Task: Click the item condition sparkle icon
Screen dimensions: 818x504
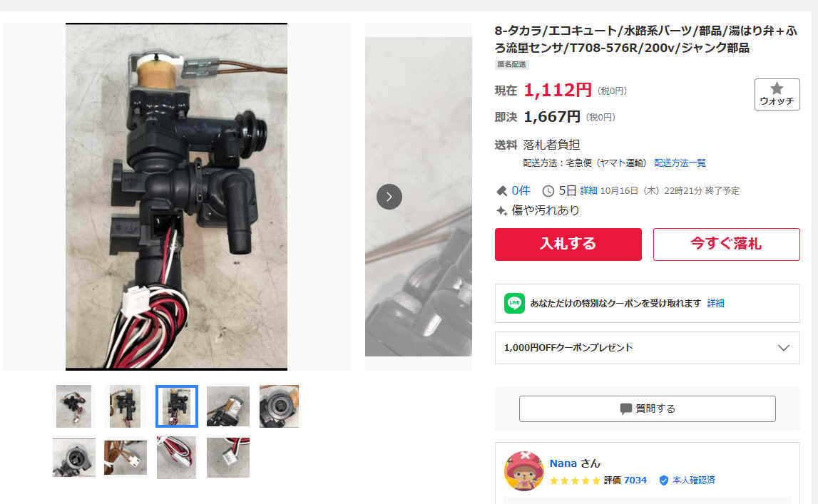Action: pos(501,210)
